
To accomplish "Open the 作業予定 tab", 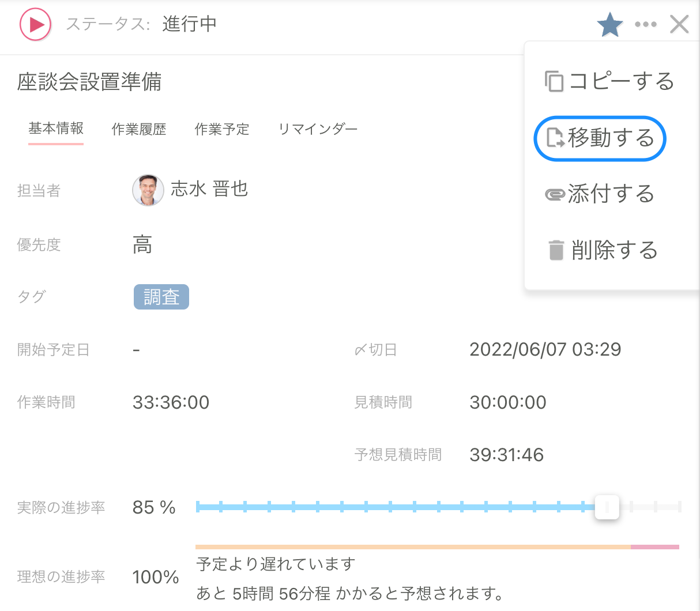I will click(222, 130).
